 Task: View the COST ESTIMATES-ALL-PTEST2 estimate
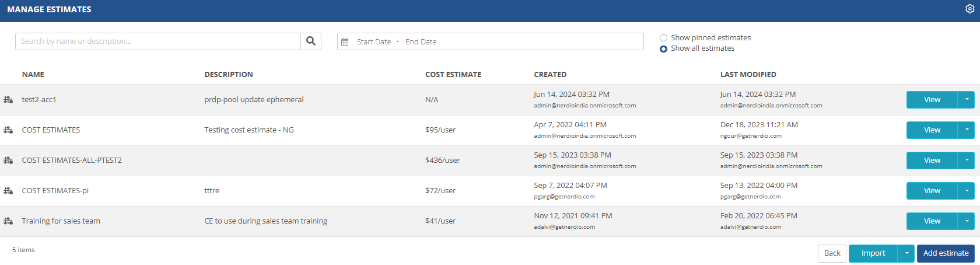tap(932, 161)
